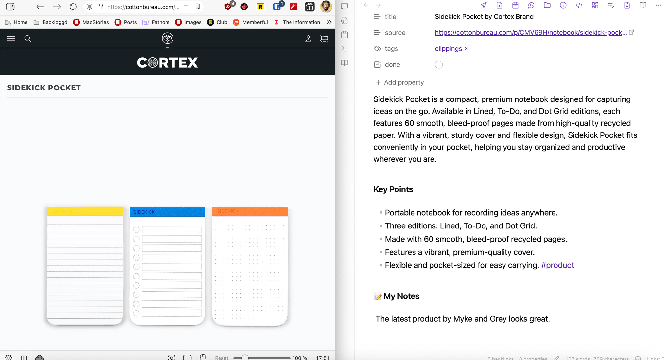Click the note title value Sidekick Pocket

coord(484,17)
